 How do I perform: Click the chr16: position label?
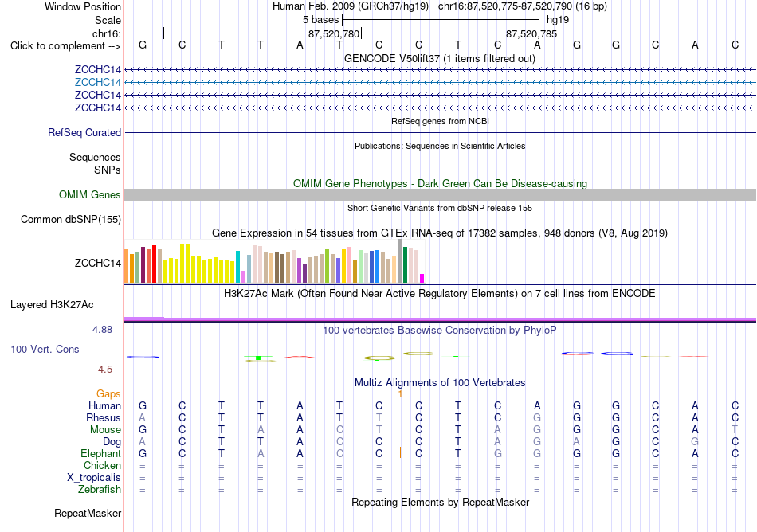click(107, 33)
